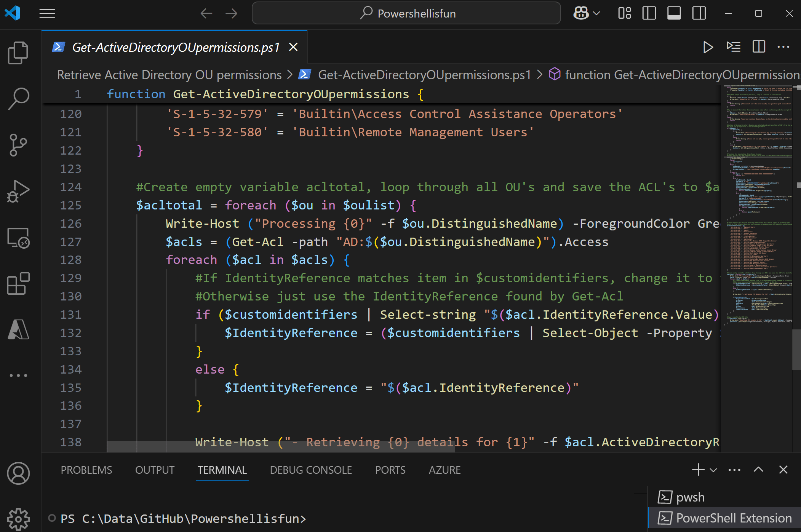Switch to the DEBUG CONSOLE tab

click(311, 470)
